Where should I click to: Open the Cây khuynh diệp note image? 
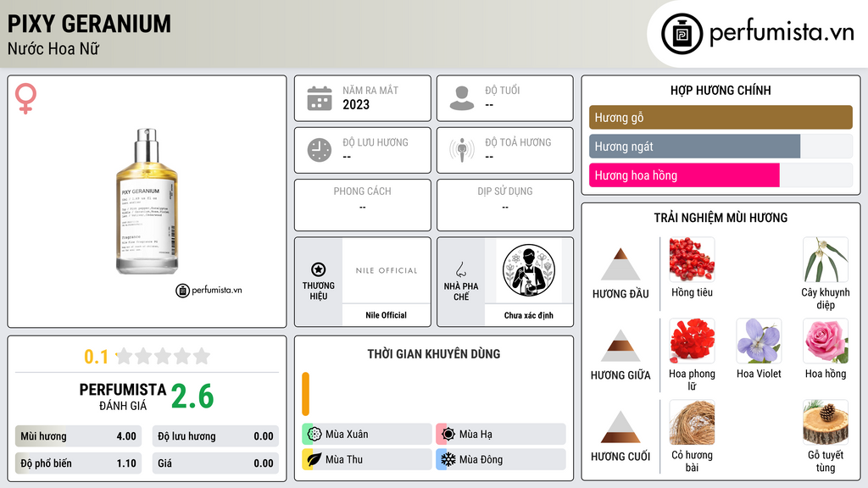pos(826,259)
